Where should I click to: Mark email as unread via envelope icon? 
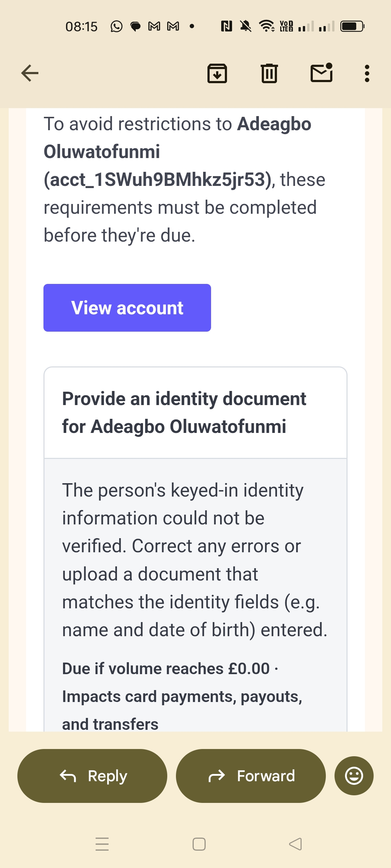click(321, 73)
